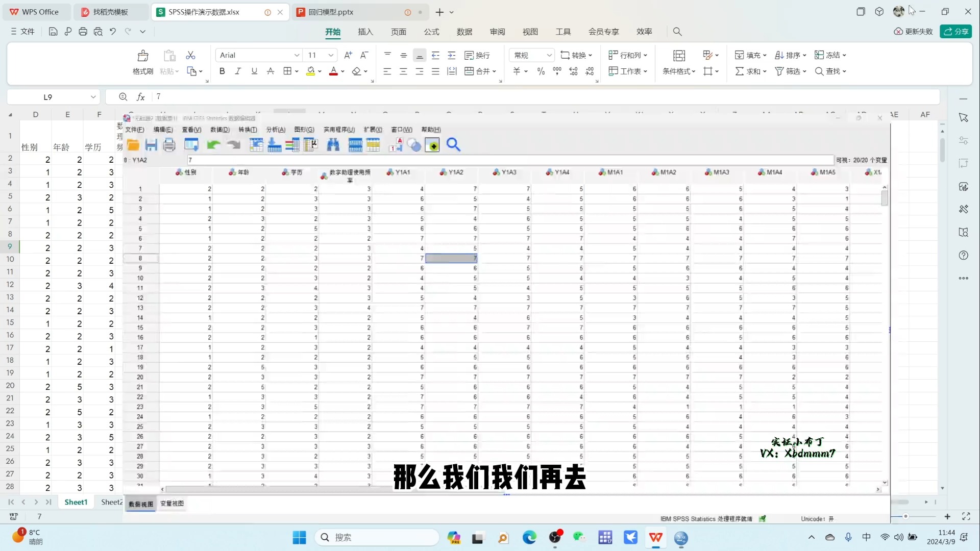This screenshot has width=980, height=551.
Task: Click the SPSS save data disk icon
Action: (151, 145)
